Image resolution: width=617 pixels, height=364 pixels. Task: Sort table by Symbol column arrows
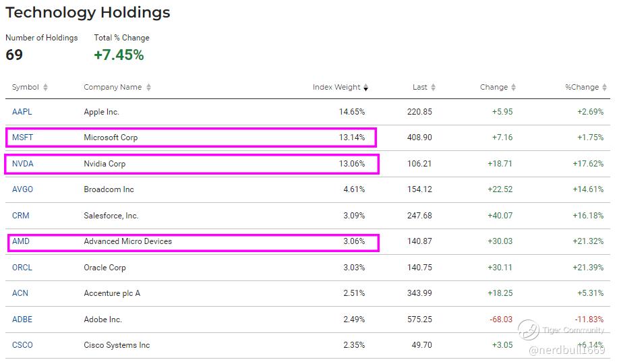tap(46, 88)
